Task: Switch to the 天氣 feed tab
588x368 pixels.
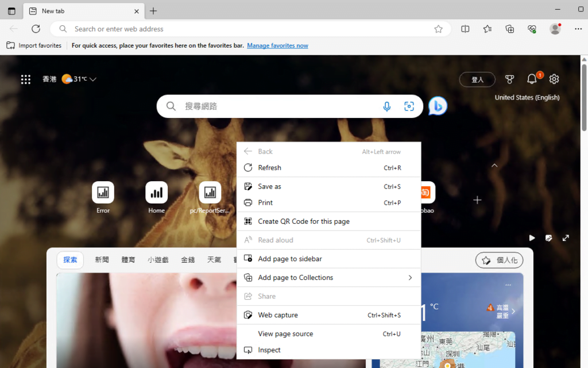Action: (214, 260)
